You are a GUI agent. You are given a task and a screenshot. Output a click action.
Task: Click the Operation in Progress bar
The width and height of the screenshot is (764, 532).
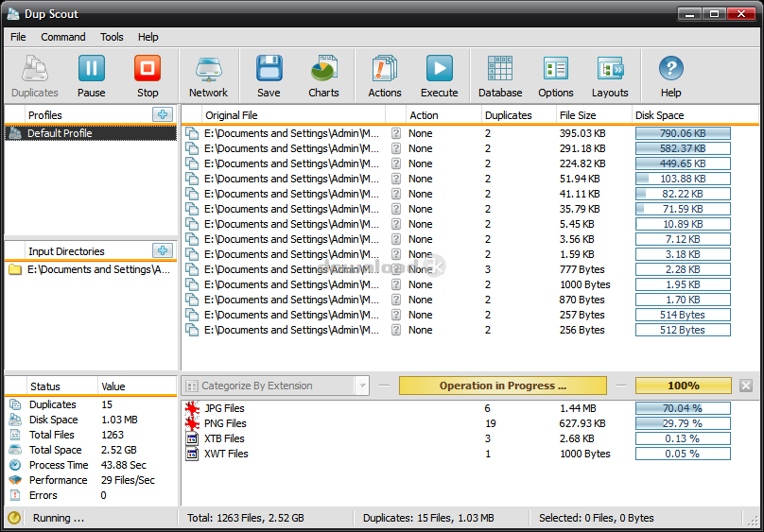[x=503, y=386]
